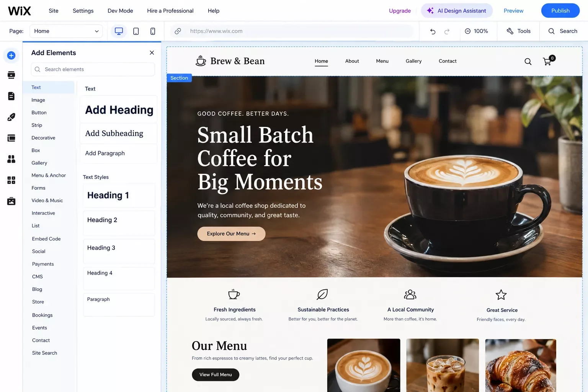
Task: Open the shopping cart icon
Action: coord(549,60)
